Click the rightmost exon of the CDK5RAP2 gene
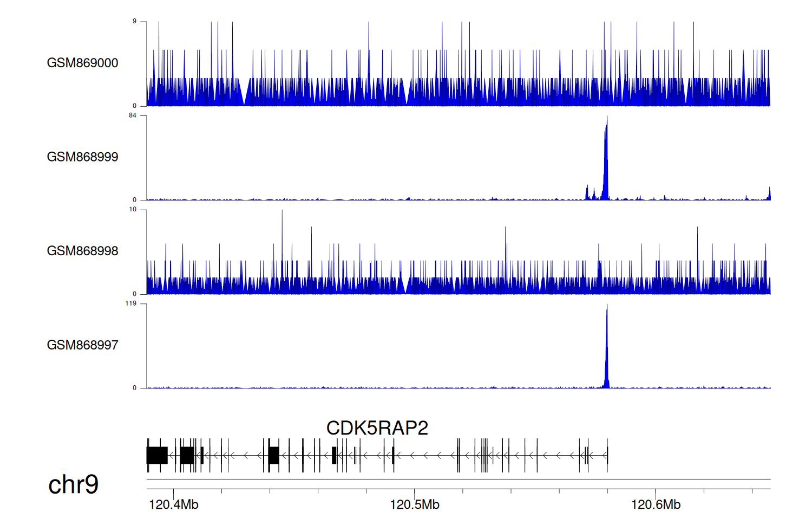Screen dimensions: 812x531 click(607, 455)
